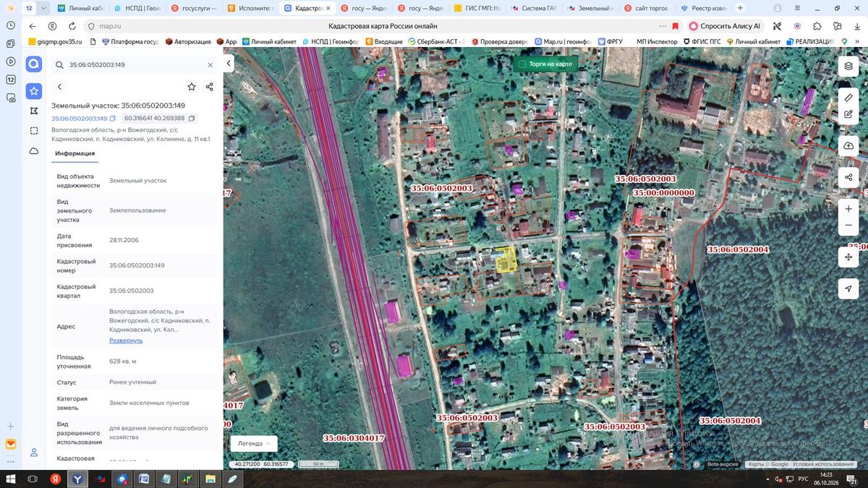Add parcel to favorites star
The width and height of the screenshot is (868, 488).
pos(192,87)
